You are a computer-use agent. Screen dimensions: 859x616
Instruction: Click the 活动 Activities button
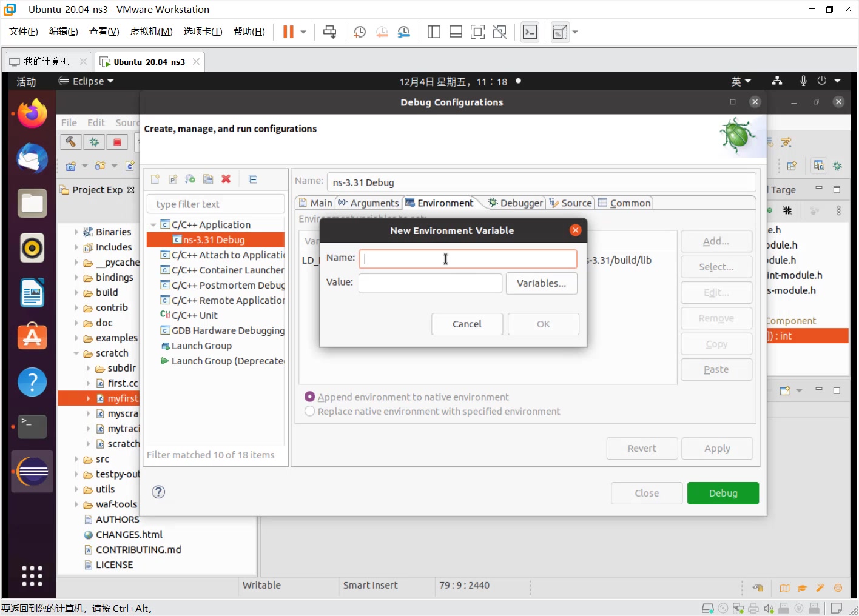26,81
